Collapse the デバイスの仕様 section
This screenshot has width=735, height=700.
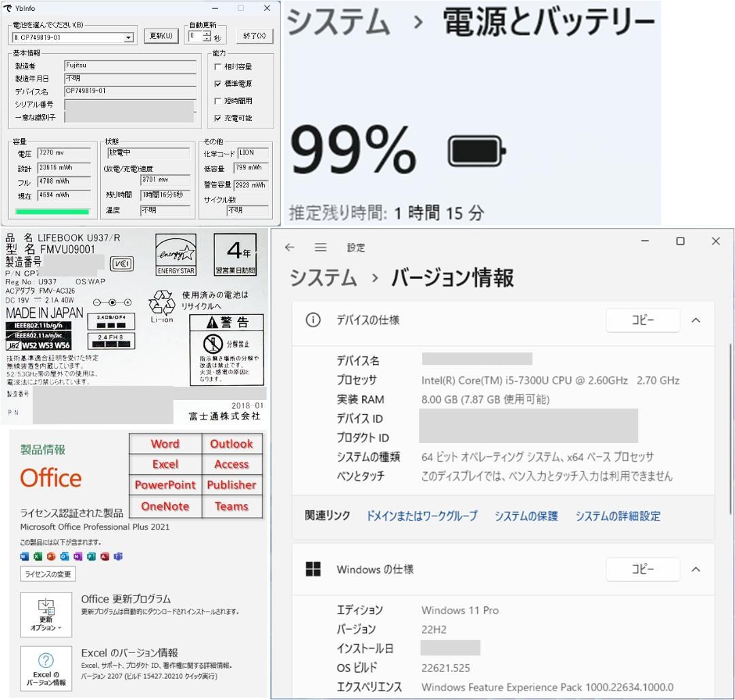696,320
